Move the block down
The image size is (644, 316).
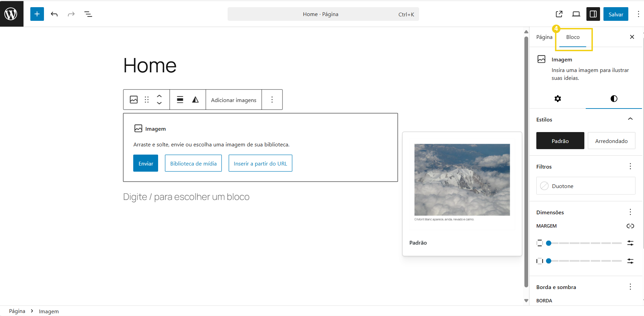click(x=159, y=103)
